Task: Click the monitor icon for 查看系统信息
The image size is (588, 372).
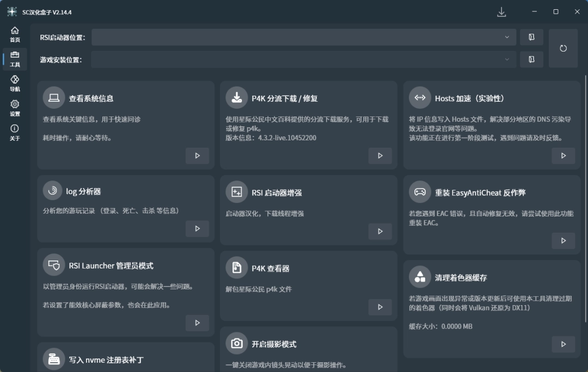Action: [x=53, y=97]
